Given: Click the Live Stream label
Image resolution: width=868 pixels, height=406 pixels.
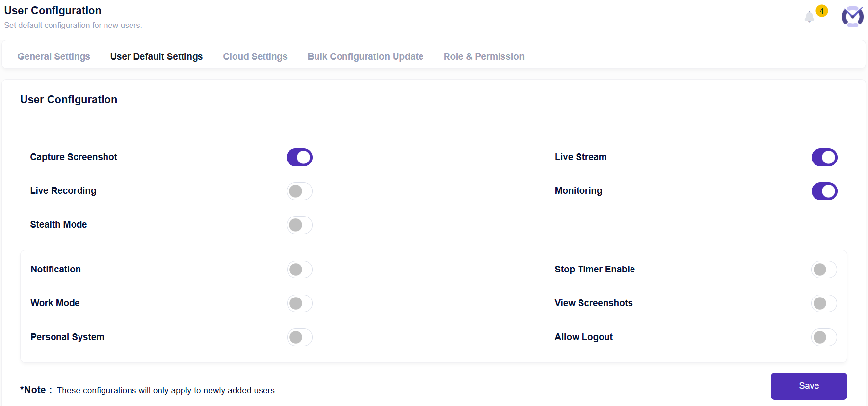Looking at the screenshot, I should pyautogui.click(x=580, y=157).
